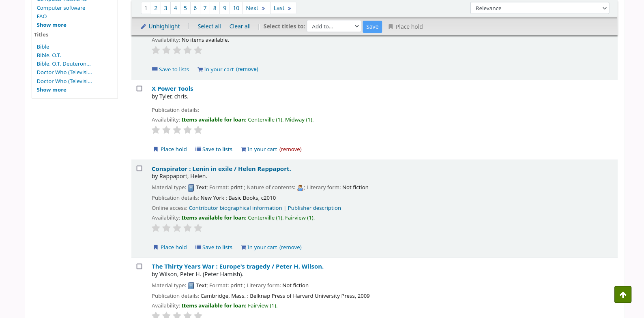Click the Place hold bookmark icon in toolbar
Image resolution: width=644 pixels, height=318 pixels.
[x=391, y=27]
